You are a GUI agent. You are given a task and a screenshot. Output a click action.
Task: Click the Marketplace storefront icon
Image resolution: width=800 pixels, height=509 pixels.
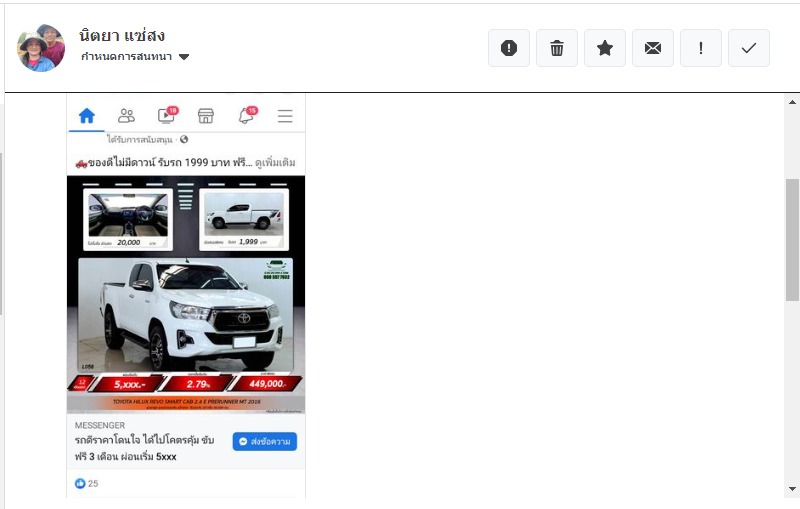pos(206,116)
